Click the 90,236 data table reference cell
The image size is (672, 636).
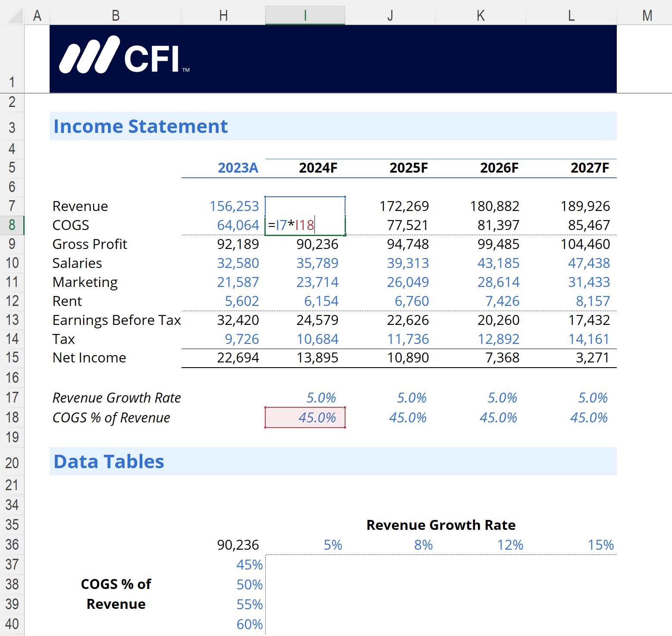[x=238, y=545]
